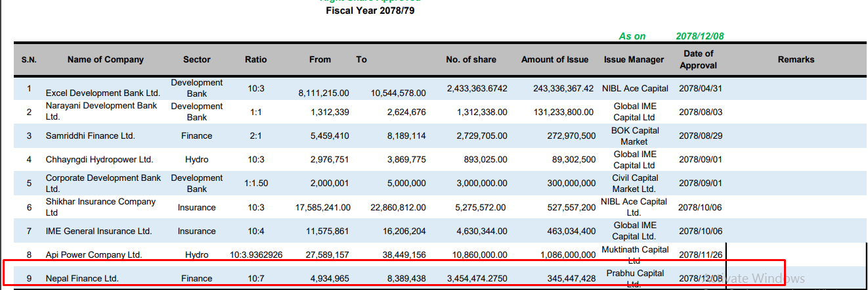
Task: Select the BOK Capital Market issue manager
Action: pos(634,135)
